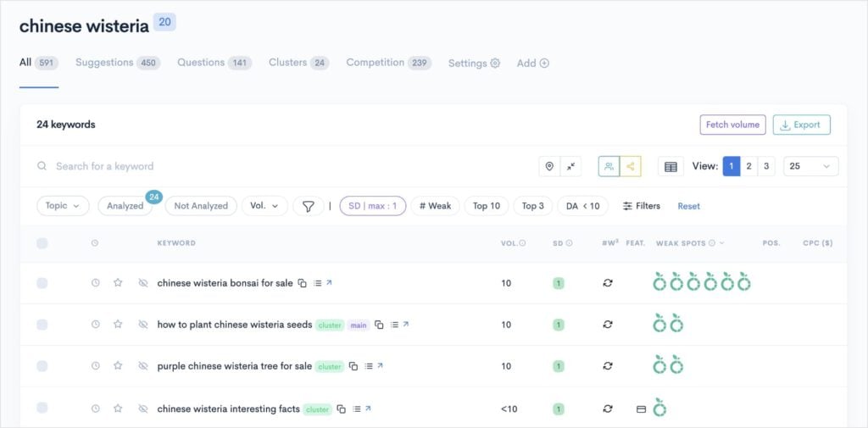Star the chinese wisteria bonsai for sale keyword
Screen dimensions: 868x428
118,283
